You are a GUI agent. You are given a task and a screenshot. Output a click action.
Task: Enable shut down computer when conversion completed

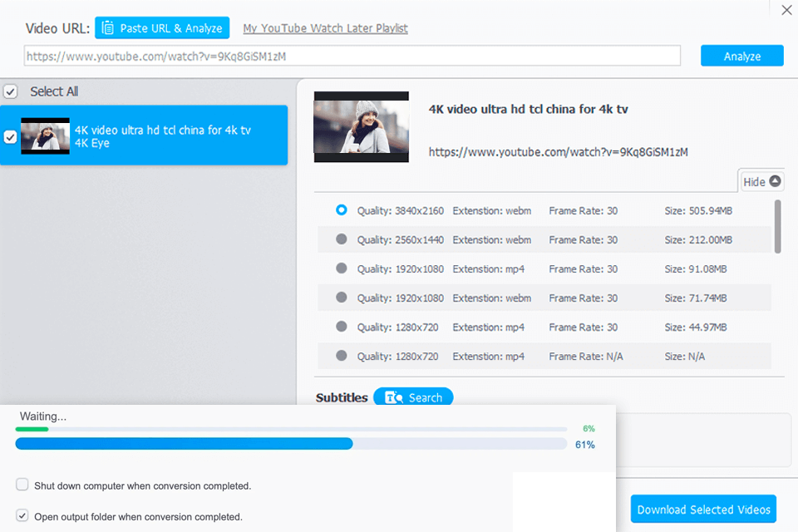point(22,485)
